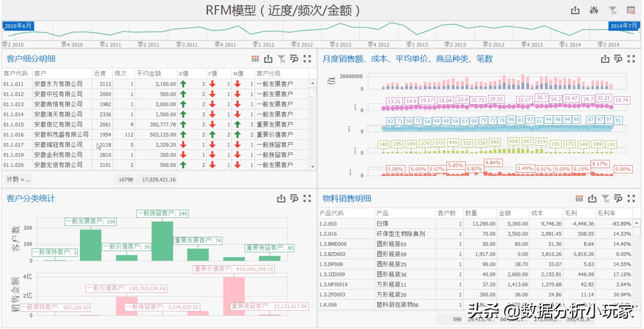Export the 客户分类统计 chart
The height and width of the screenshot is (329, 644).
point(281,199)
